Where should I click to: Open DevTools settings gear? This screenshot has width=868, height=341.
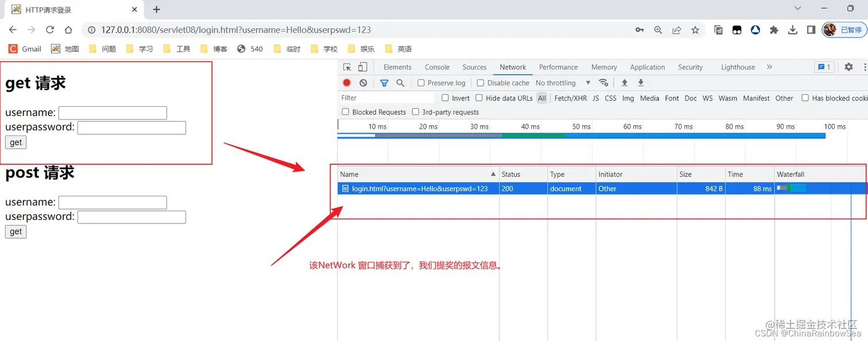pos(848,67)
